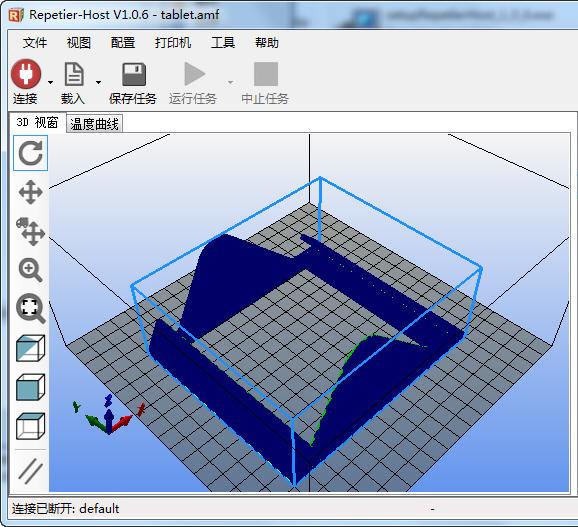578x527 pixels.
Task: Click the red Connect plug icon
Action: [26, 73]
